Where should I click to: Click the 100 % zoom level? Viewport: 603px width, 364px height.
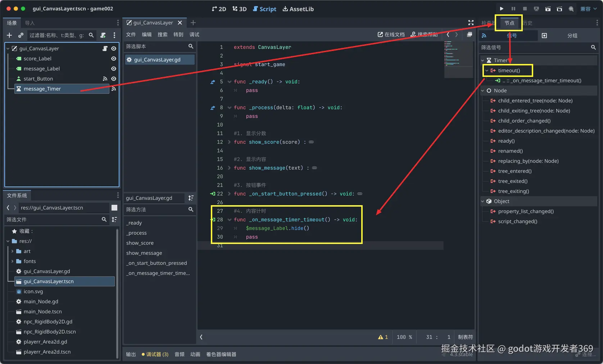click(x=404, y=337)
